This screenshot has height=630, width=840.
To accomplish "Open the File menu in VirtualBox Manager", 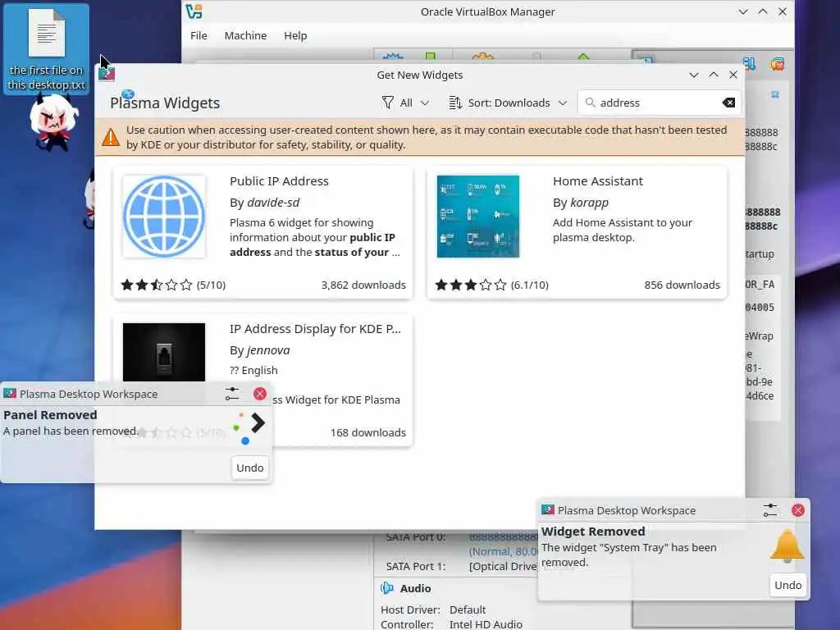I will tap(199, 35).
